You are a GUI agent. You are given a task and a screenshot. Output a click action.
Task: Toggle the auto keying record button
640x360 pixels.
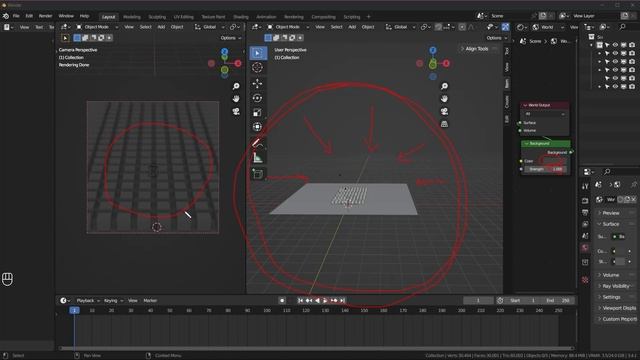tap(282, 300)
